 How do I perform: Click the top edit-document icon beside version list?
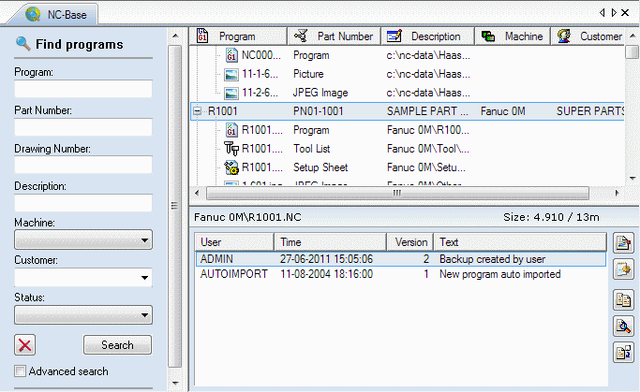tap(623, 243)
